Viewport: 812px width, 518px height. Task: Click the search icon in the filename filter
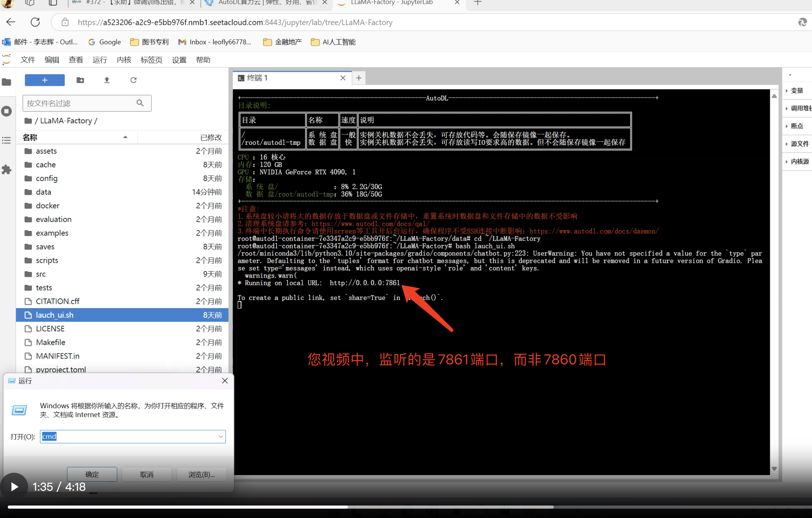point(140,103)
